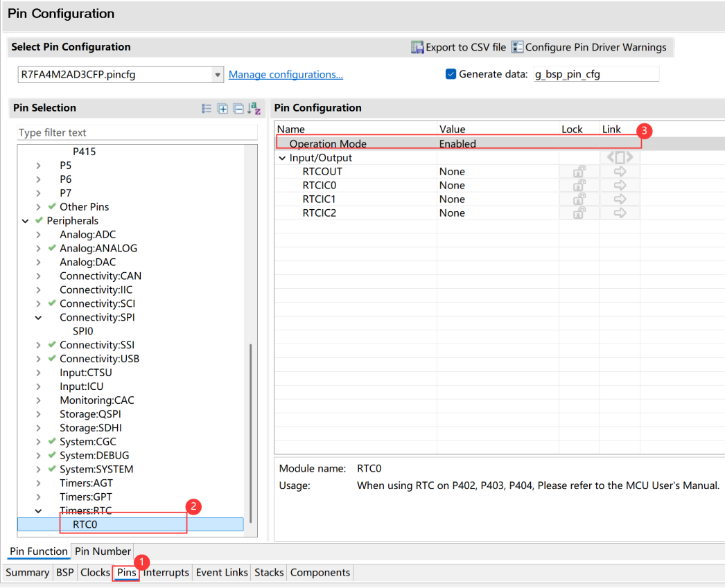Select the SPI0 tree item
Viewport: 725px width, 588px height.
click(x=82, y=331)
